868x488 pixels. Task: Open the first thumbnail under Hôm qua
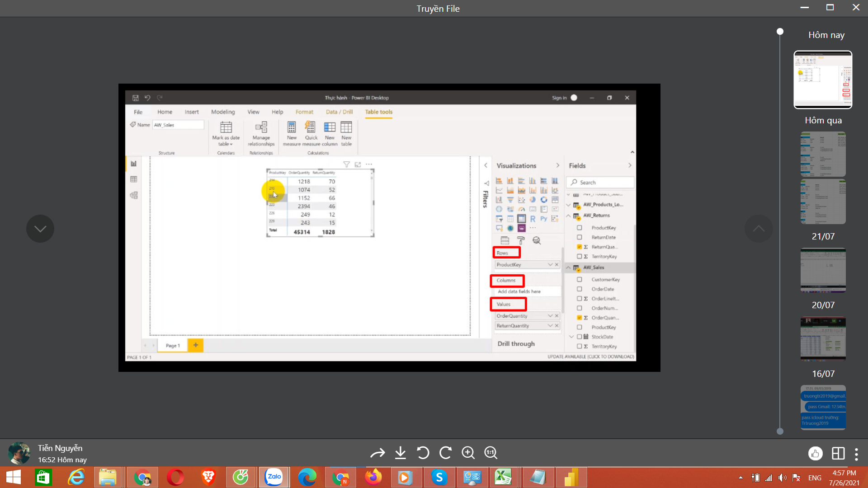[823, 154]
